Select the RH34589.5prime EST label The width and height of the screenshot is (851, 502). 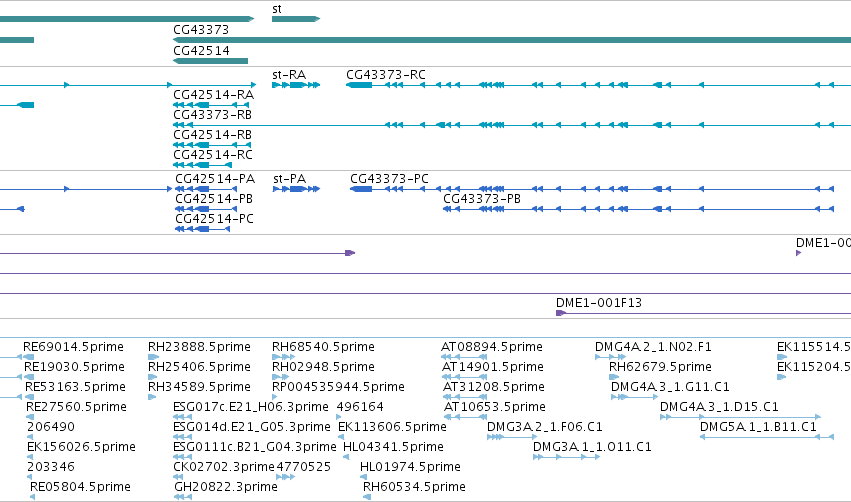(199, 387)
